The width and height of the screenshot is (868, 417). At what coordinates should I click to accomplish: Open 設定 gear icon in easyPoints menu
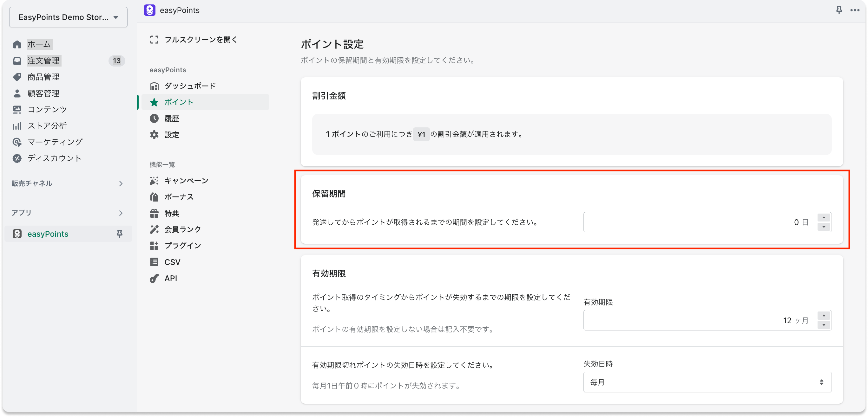pyautogui.click(x=154, y=135)
